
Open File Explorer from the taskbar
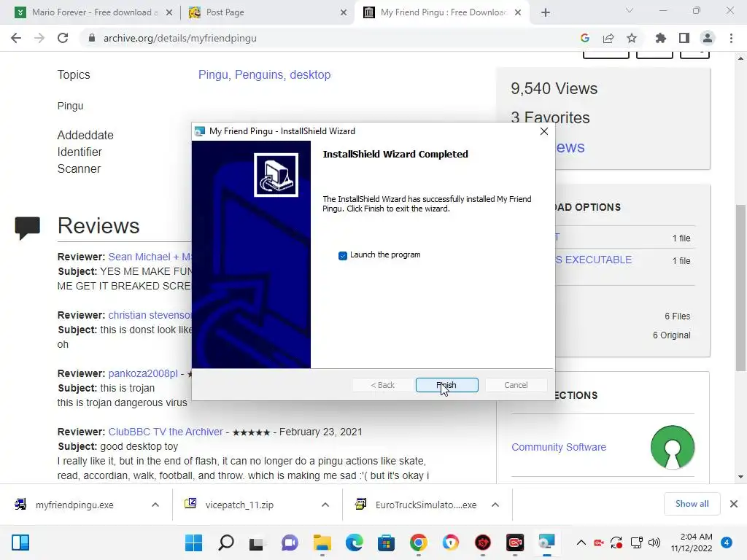click(322, 542)
